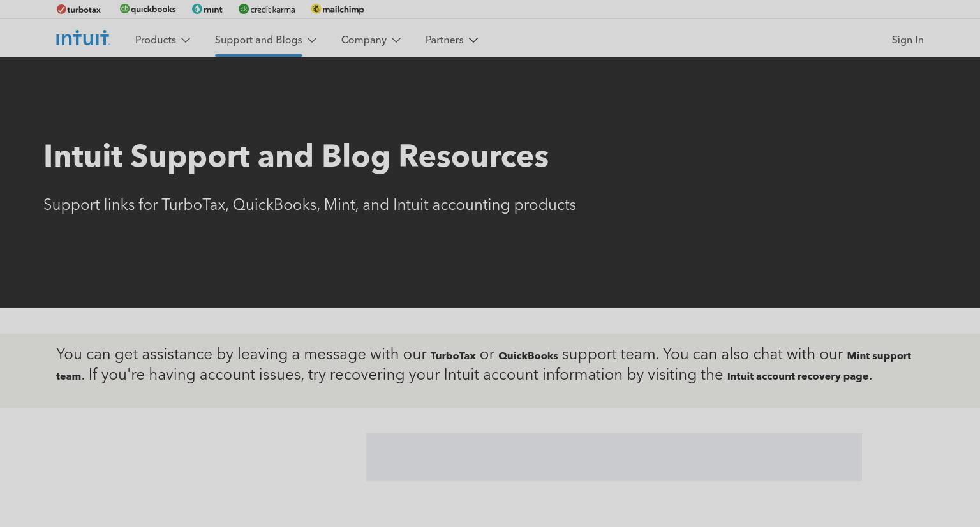Select the Support and Blogs navigation item
The width and height of the screenshot is (980, 527).
point(258,40)
